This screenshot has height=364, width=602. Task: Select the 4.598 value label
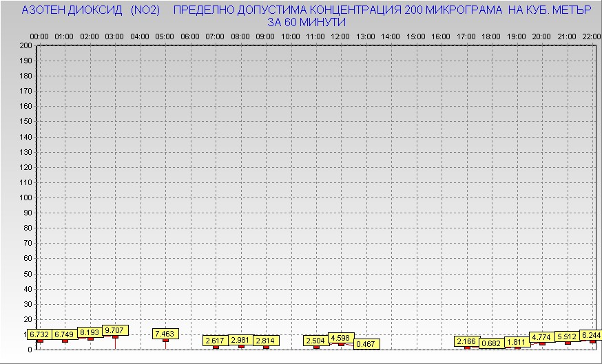[x=342, y=338]
